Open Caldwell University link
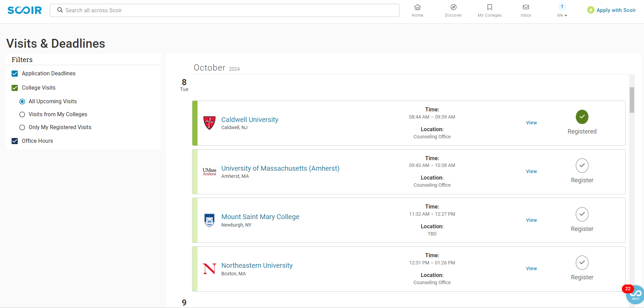This screenshot has width=644, height=308. [x=250, y=120]
